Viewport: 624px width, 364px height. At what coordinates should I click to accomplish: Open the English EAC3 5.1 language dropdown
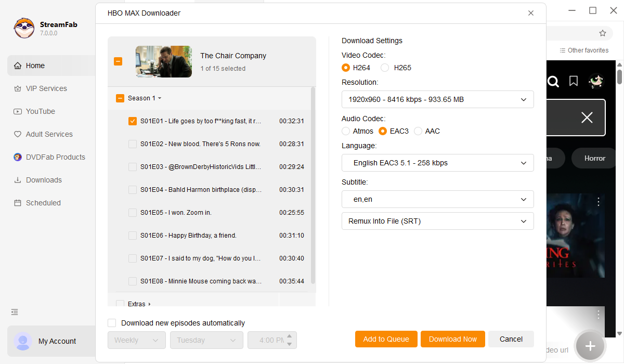[437, 163]
